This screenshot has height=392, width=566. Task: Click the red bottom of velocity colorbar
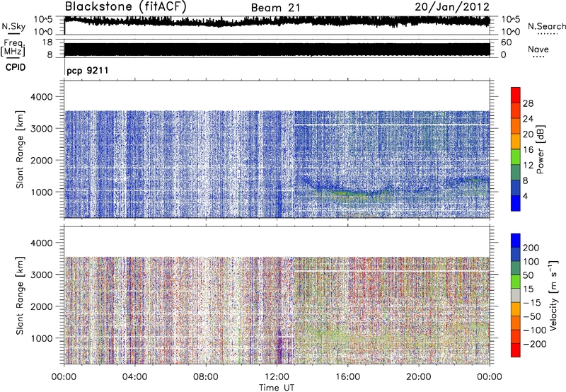[x=516, y=350]
